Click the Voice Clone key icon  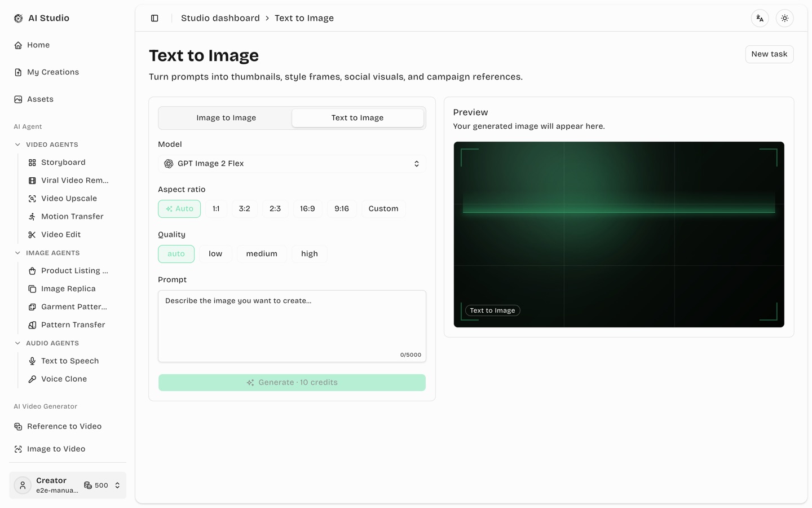coord(32,379)
